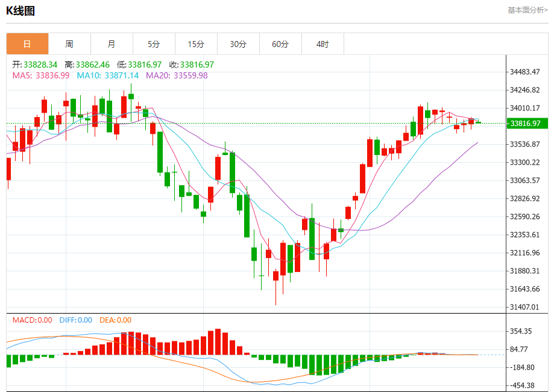
Task: Click the -184.80 MACD axis label
Action: [x=522, y=367]
